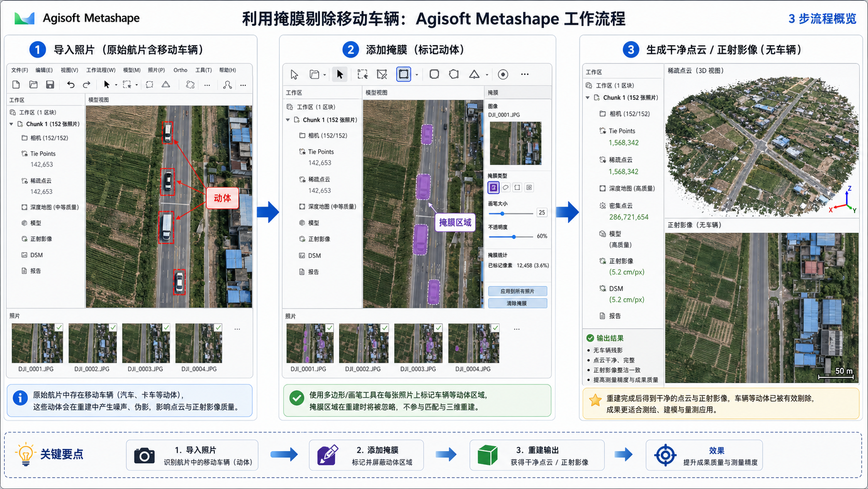Image resolution: width=868 pixels, height=489 pixels.
Task: Select the polygon shape tool in step 2
Action: [x=454, y=74]
